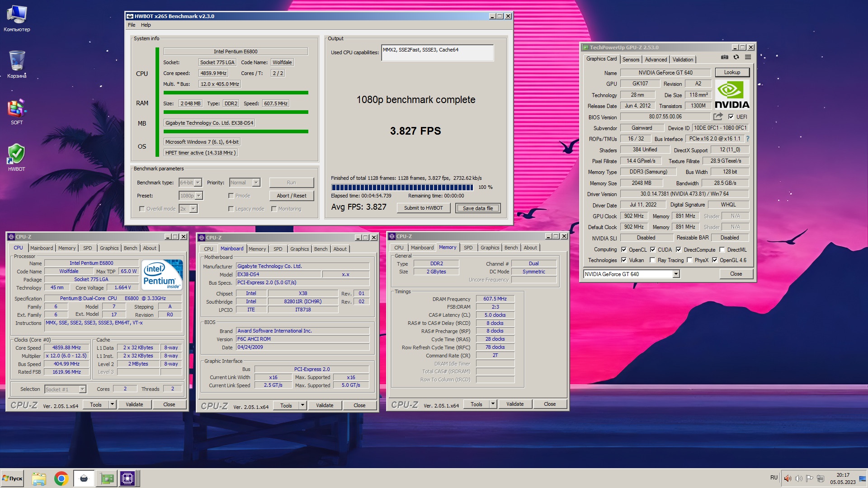The image size is (868, 488).
Task: Click the Lookup button in GPU-Z
Action: click(732, 72)
